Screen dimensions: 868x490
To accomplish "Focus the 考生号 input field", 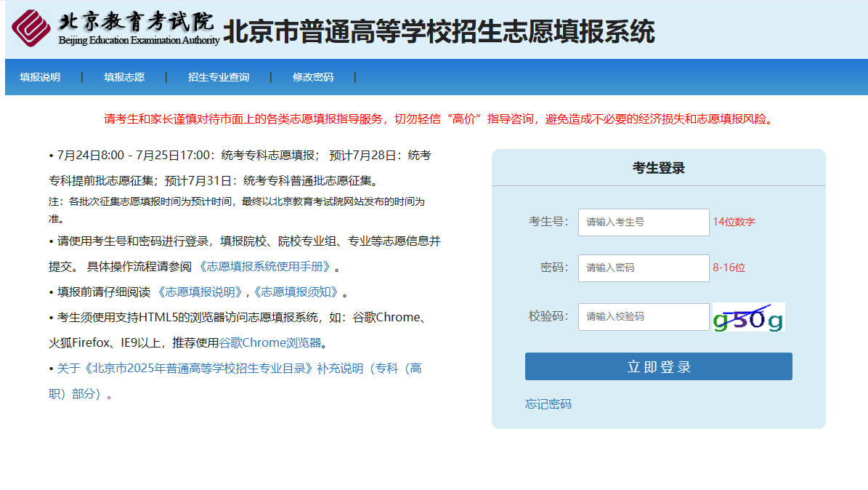I will [x=643, y=222].
